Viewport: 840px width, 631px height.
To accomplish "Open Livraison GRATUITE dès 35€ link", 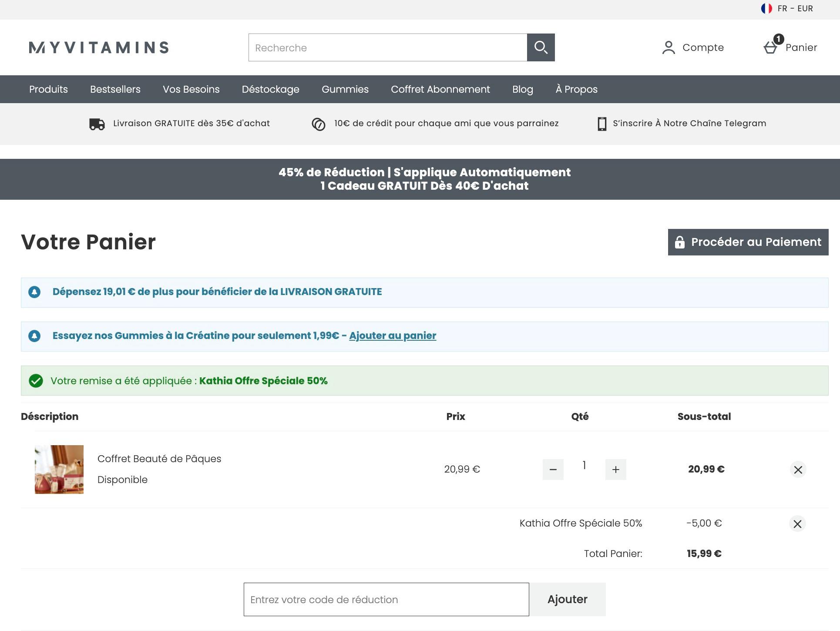I will pyautogui.click(x=192, y=124).
